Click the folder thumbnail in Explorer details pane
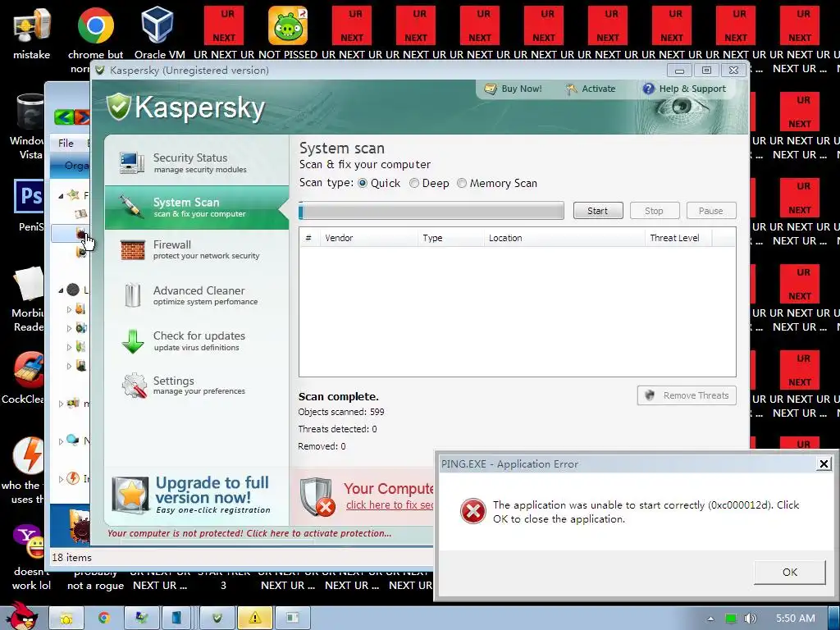 [80, 526]
